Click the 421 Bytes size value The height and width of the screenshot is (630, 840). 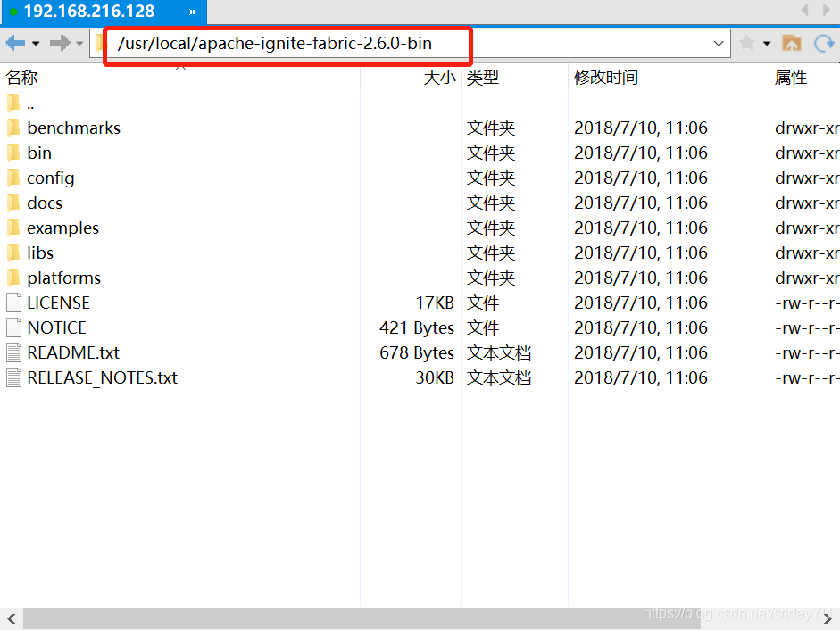(416, 327)
